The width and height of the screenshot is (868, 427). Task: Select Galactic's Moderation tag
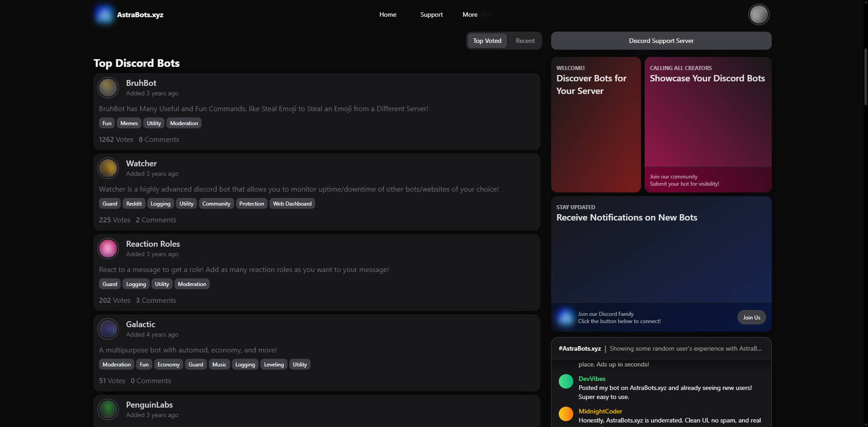click(117, 365)
